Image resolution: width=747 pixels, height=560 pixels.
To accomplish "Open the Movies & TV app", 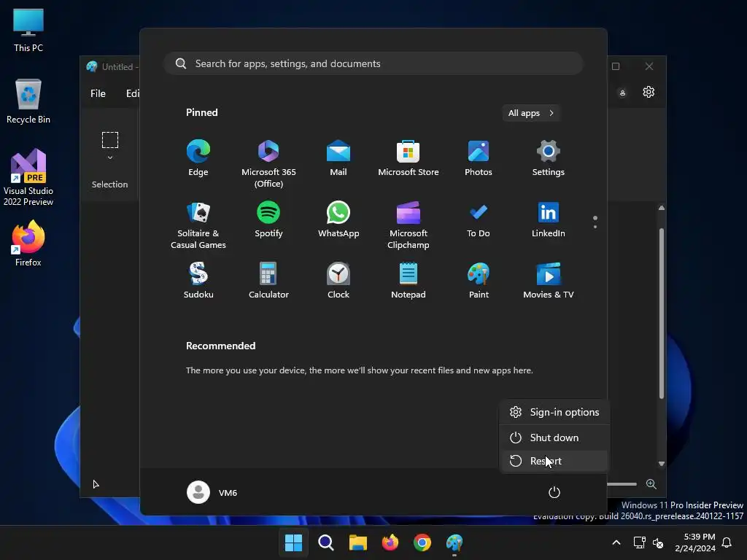I will point(549,281).
